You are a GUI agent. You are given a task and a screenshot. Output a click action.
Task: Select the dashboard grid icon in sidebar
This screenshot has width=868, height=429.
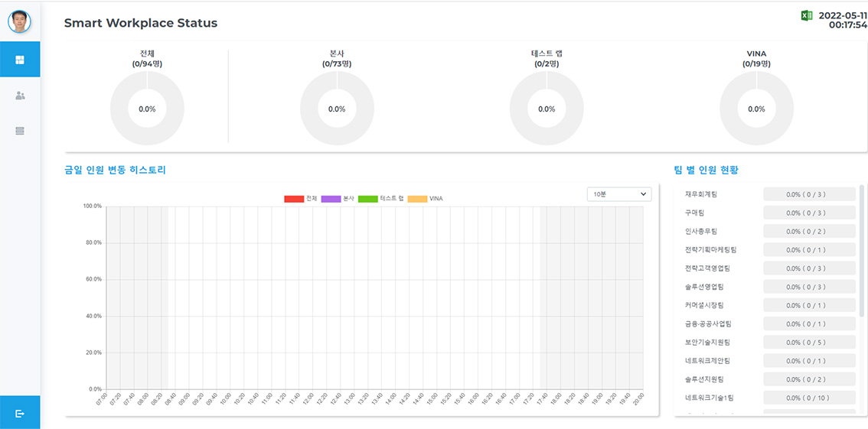click(20, 60)
